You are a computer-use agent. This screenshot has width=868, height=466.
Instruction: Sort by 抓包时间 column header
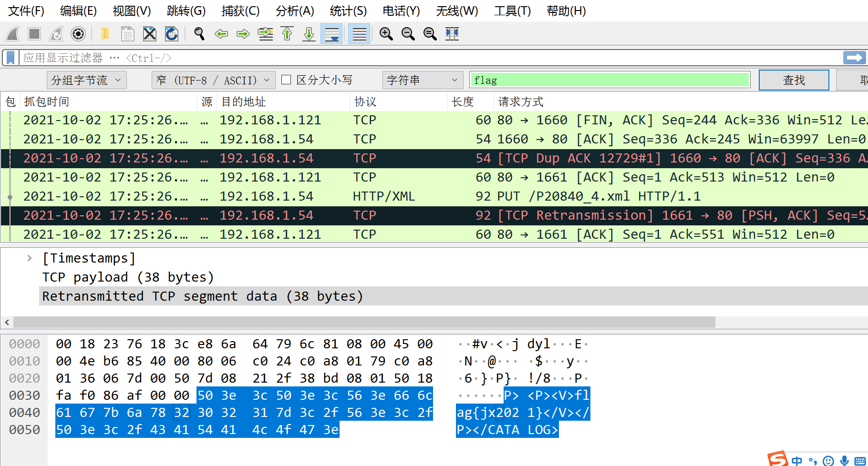108,101
